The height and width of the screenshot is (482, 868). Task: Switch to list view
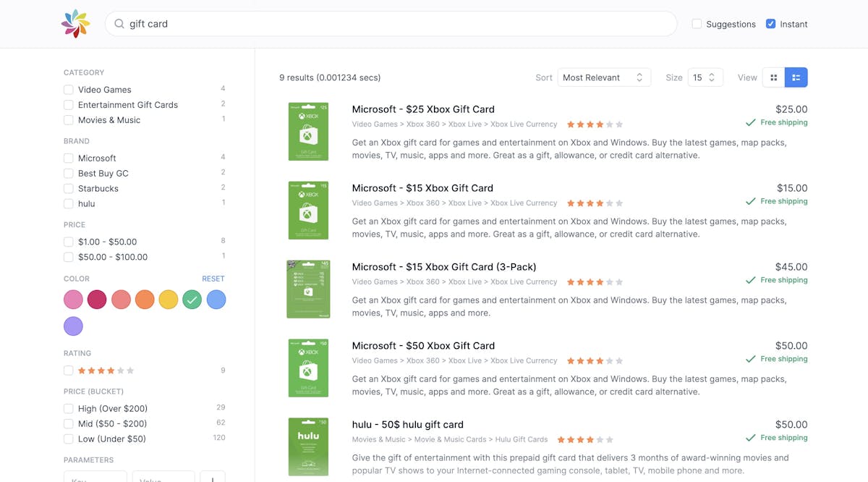(x=796, y=77)
